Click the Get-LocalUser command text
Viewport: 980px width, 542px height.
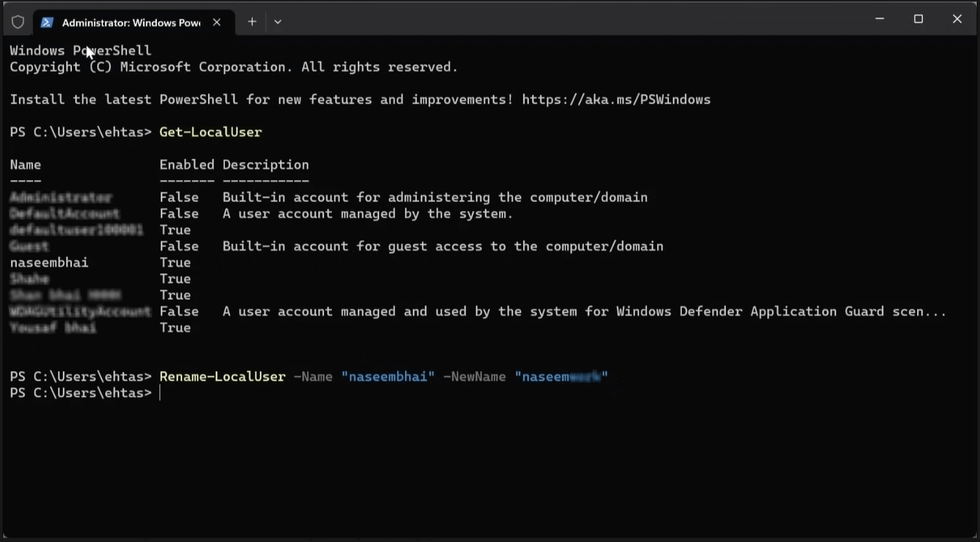(x=210, y=132)
